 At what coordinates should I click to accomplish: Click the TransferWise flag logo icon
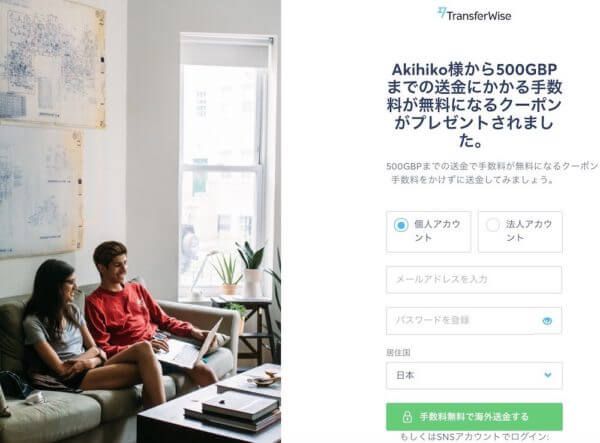tap(442, 13)
